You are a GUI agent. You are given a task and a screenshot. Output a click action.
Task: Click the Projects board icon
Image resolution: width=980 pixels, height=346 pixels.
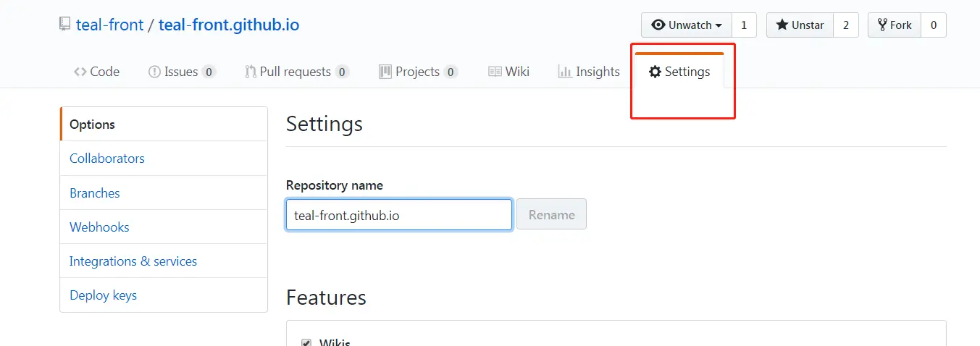coord(385,72)
